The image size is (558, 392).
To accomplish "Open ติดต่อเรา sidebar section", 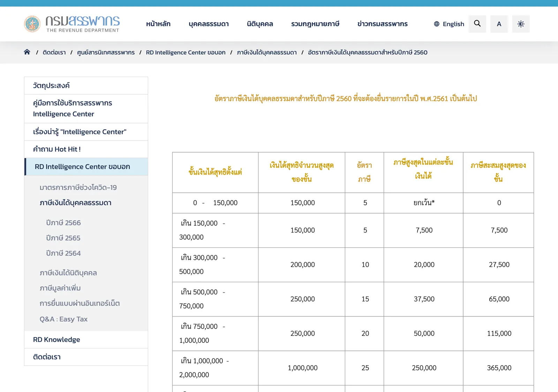I will tap(86, 357).
